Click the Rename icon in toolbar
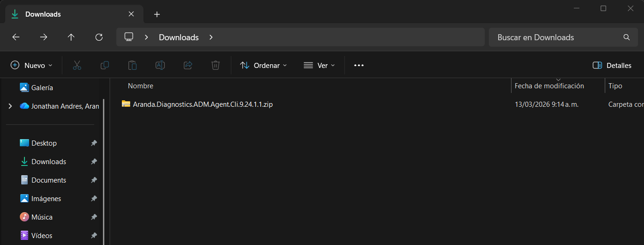644x245 pixels. tap(160, 65)
